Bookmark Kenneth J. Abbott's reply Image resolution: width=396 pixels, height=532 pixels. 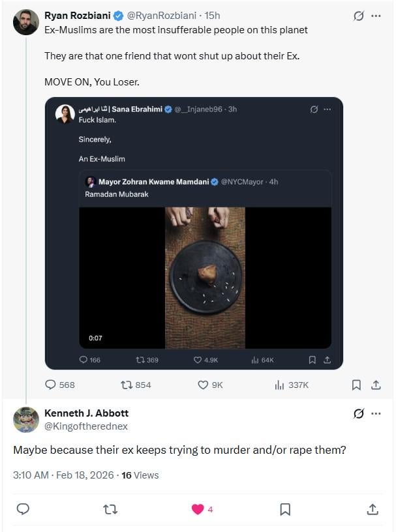pos(285,509)
